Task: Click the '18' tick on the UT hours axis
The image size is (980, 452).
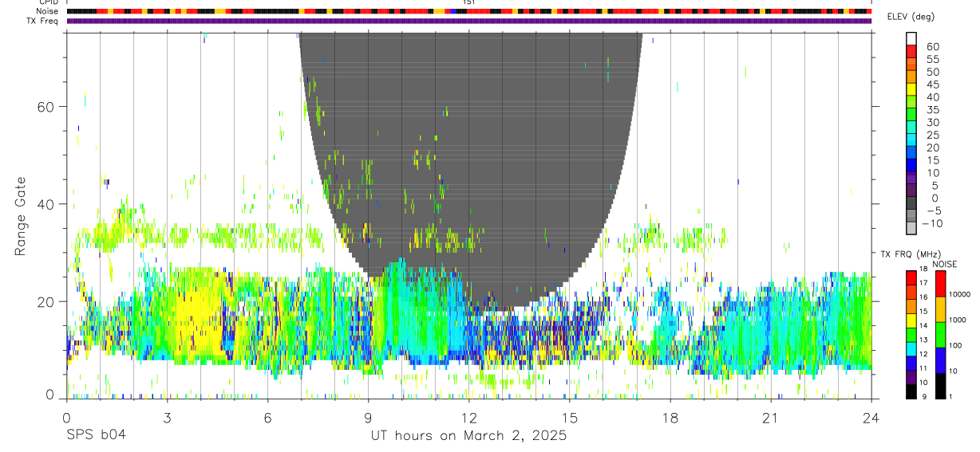Action: [x=670, y=417]
